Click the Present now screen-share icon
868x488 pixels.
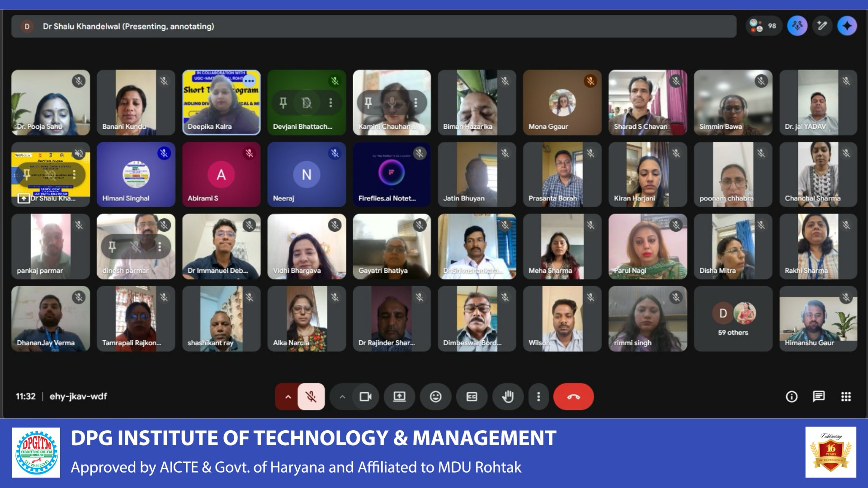click(399, 397)
